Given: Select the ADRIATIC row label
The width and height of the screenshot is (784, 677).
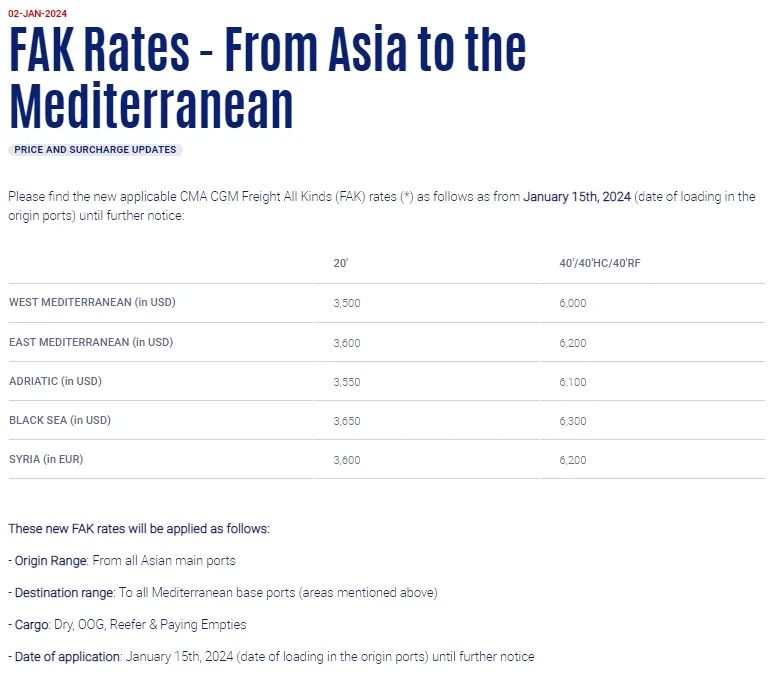Looking at the screenshot, I should point(55,381).
